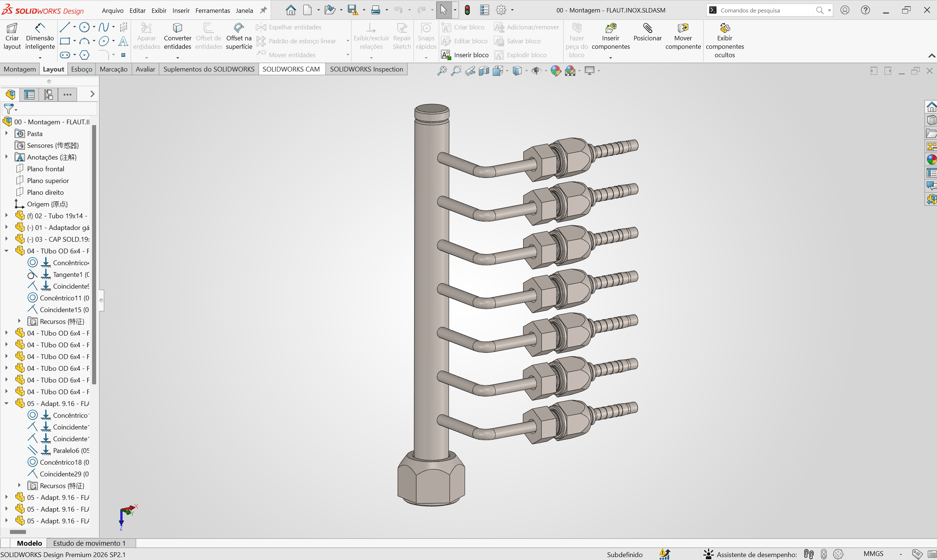Expand the 01 - Adaptador component
Image resolution: width=937 pixels, height=560 pixels.
pos(6,227)
